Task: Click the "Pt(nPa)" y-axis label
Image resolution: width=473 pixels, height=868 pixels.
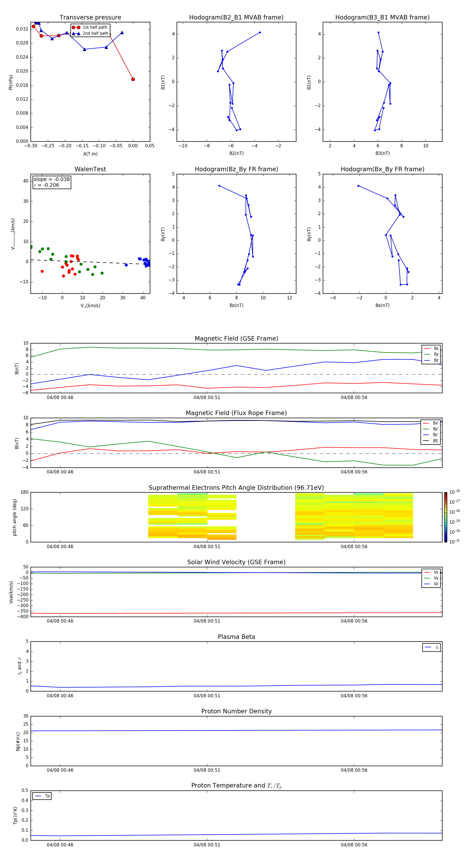Action: pos(11,82)
